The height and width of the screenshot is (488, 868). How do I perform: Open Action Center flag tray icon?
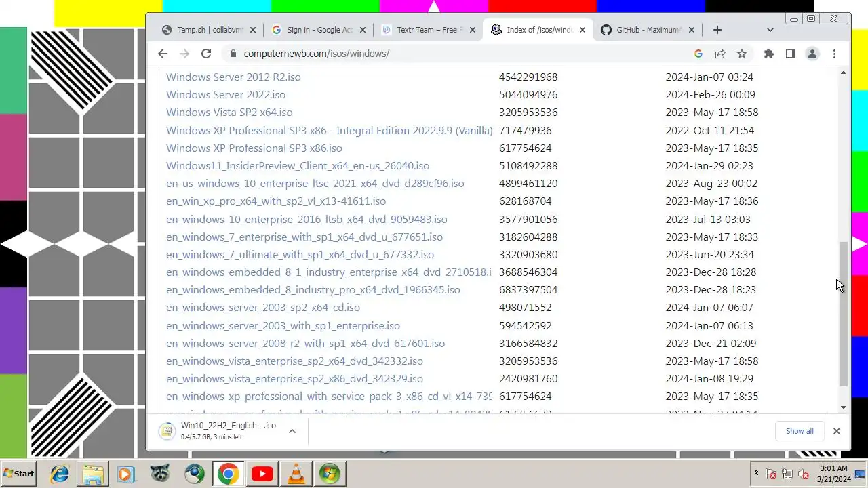coord(771,474)
